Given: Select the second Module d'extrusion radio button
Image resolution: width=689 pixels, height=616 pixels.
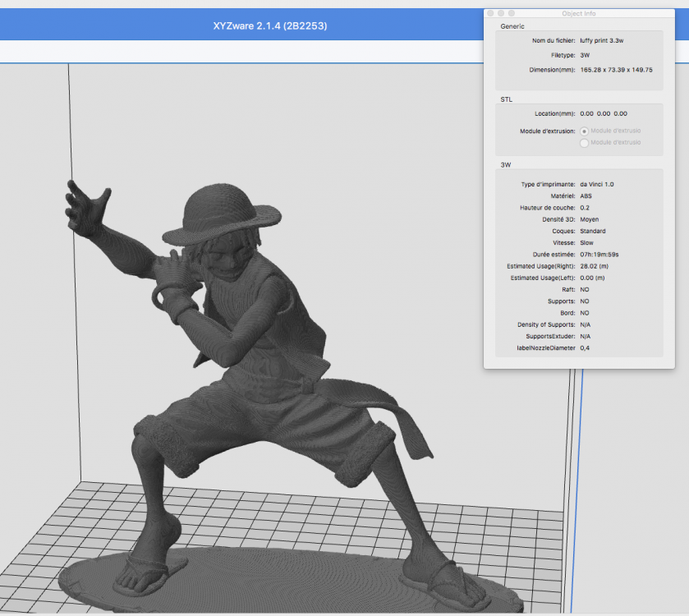Looking at the screenshot, I should click(x=584, y=143).
